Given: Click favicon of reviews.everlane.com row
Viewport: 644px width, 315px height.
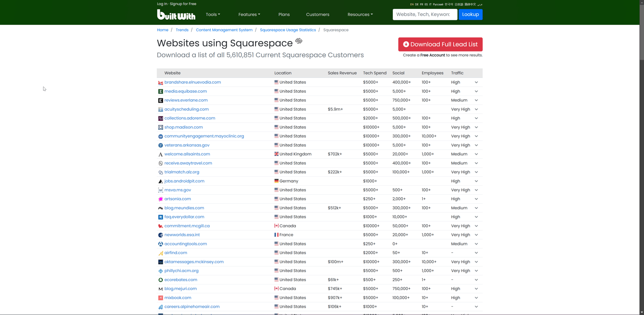Looking at the screenshot, I should [x=161, y=101].
